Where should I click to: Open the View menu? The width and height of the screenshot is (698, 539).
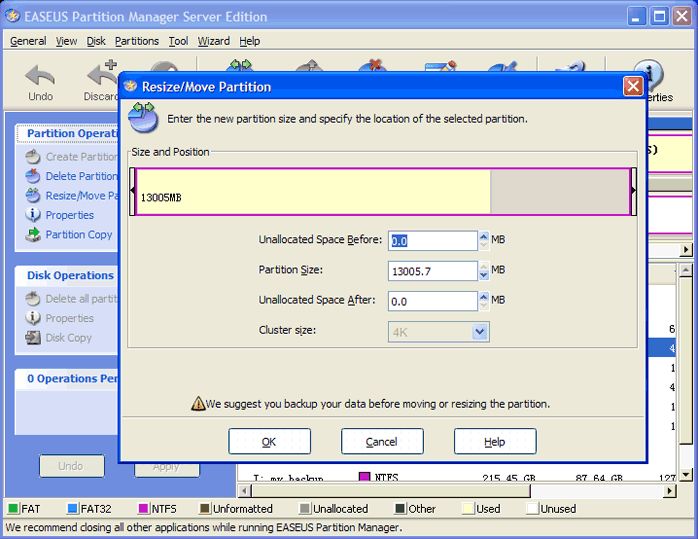(66, 41)
